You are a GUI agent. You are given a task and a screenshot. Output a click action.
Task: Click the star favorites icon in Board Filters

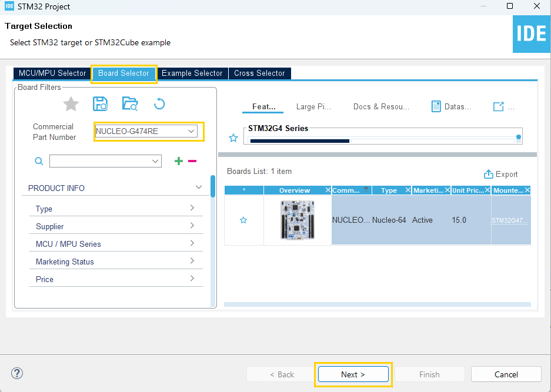coord(71,103)
